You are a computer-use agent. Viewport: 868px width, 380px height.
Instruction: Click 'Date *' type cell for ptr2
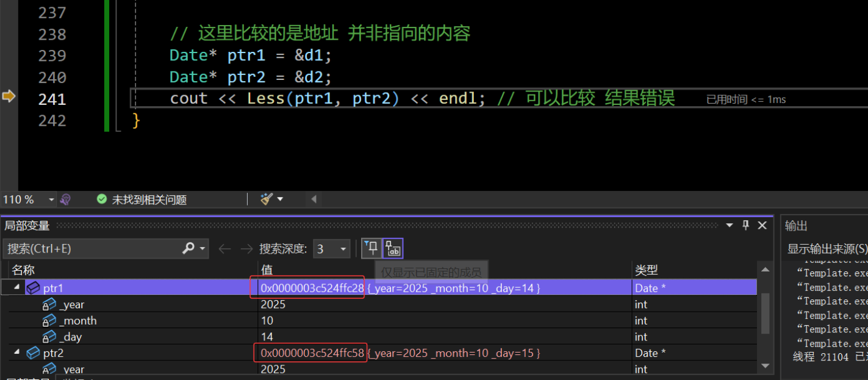coord(650,353)
